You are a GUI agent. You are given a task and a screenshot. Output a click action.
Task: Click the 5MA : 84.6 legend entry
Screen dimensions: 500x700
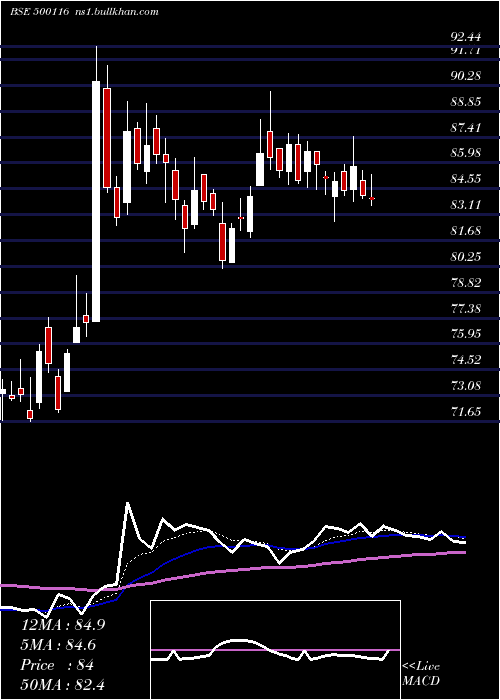coord(58,645)
